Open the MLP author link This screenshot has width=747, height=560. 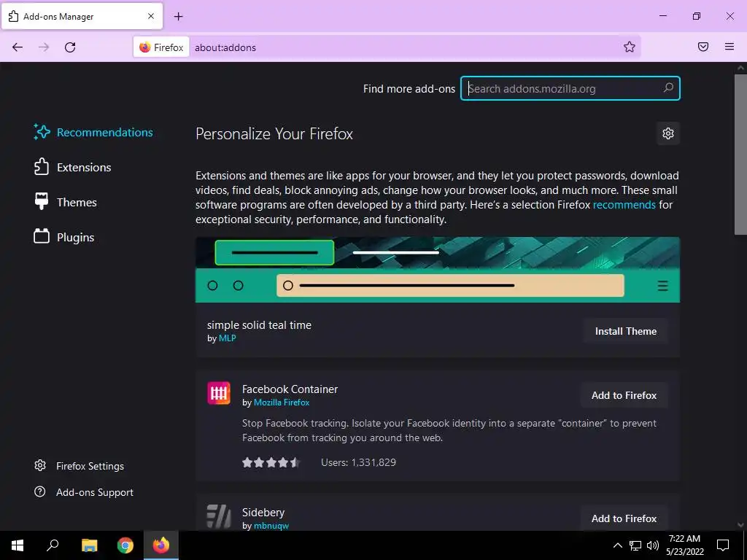(228, 338)
